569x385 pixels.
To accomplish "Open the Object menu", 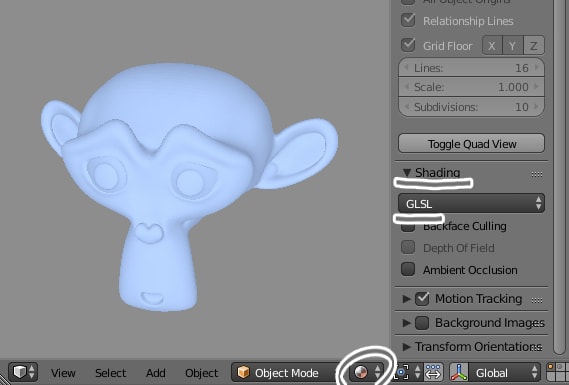I will click(202, 373).
